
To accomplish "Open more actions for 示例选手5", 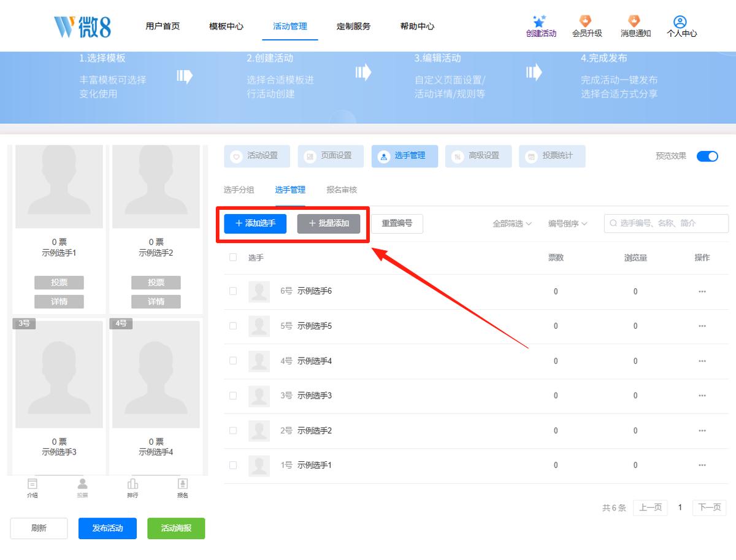I will tap(702, 326).
